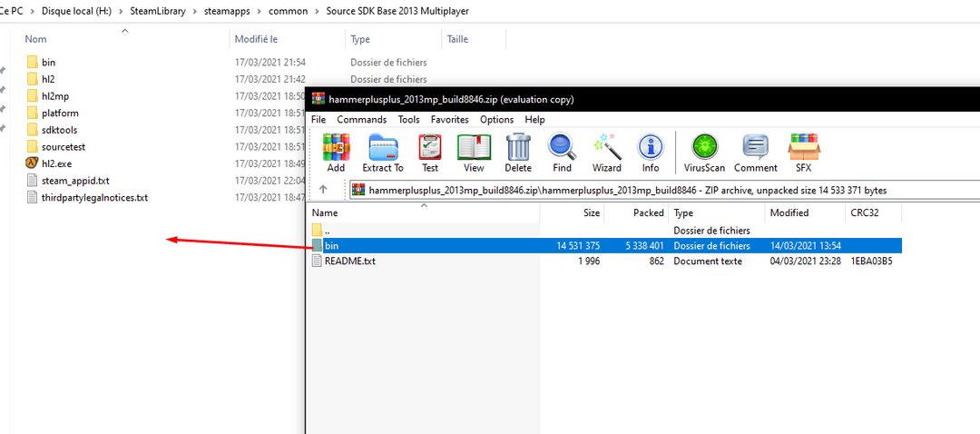Select the hl2mp folder name
Viewport: 980px width, 434px height.
click(56, 95)
